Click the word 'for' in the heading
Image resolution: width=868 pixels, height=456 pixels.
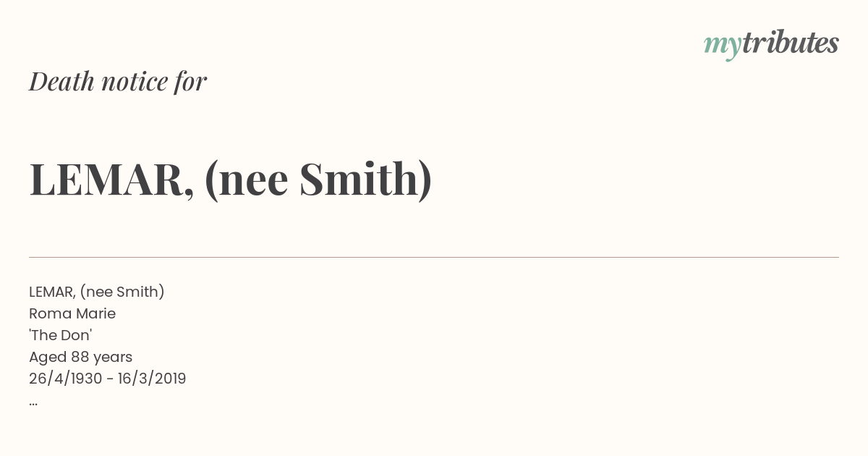(x=191, y=82)
